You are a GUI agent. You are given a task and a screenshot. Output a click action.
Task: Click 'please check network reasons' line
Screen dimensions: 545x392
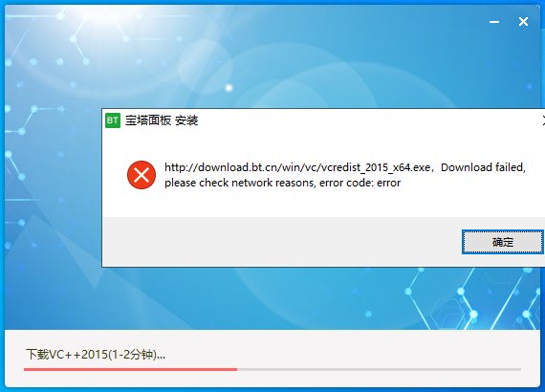tap(239, 183)
